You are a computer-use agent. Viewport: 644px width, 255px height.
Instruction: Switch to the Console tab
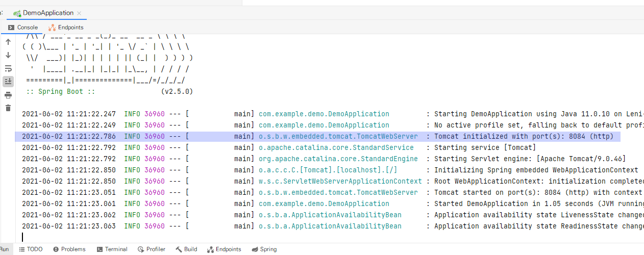pyautogui.click(x=23, y=27)
